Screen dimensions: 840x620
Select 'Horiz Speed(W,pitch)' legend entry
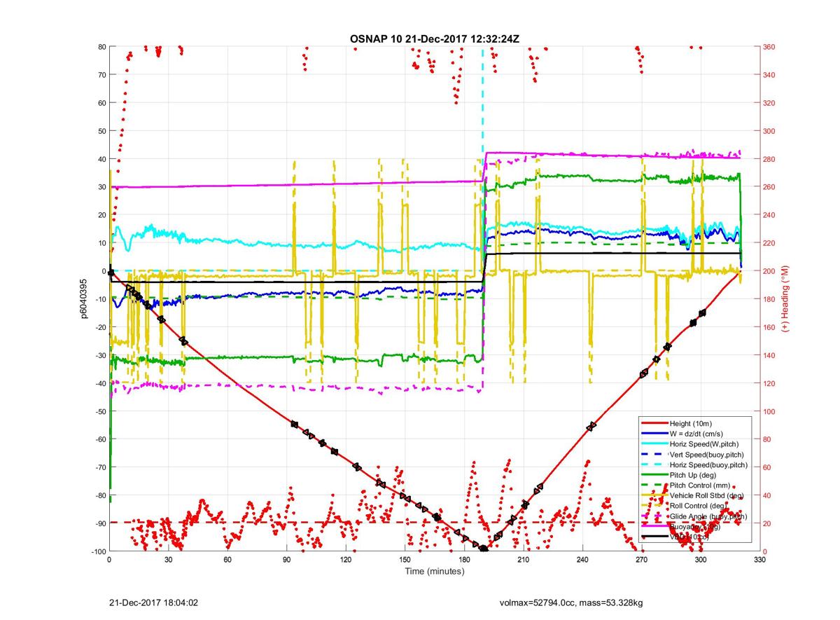(704, 444)
